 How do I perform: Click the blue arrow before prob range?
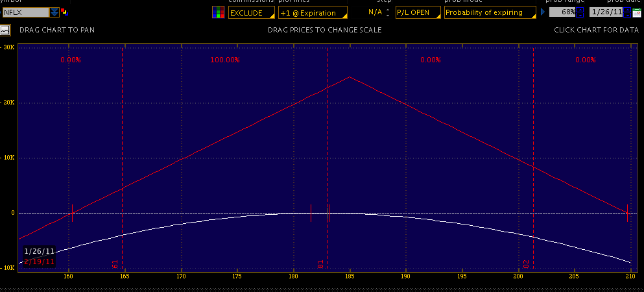542,12
